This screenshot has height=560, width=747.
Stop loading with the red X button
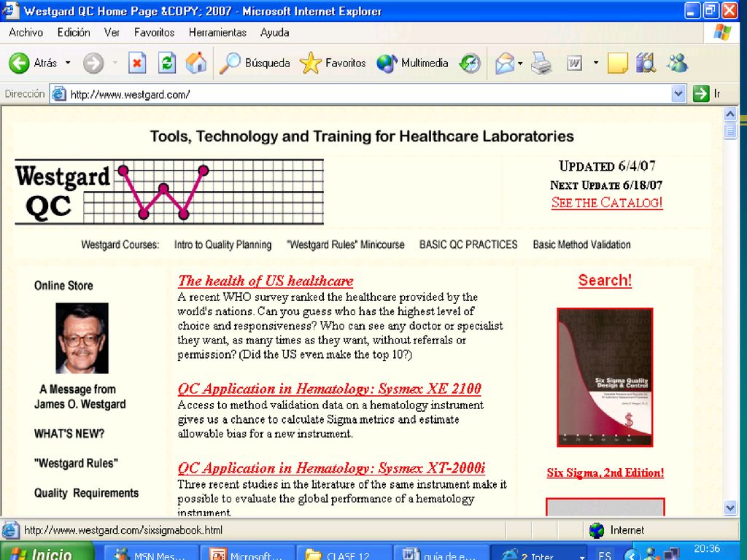click(136, 63)
